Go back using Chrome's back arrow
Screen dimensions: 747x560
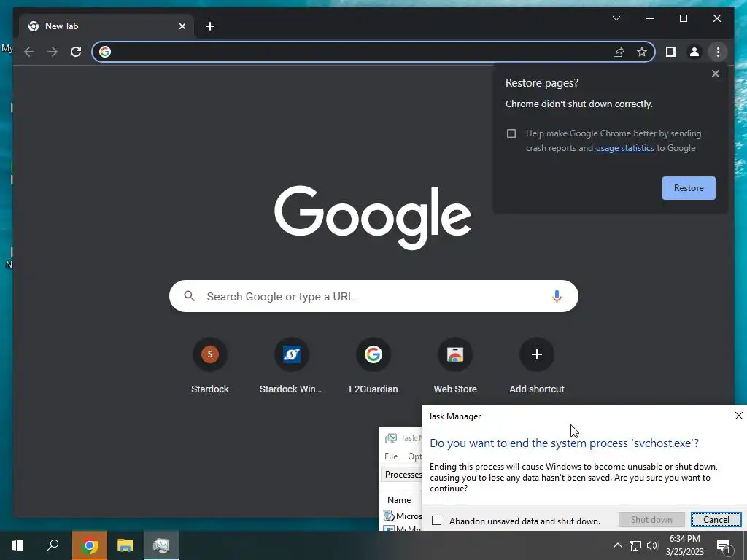29,52
